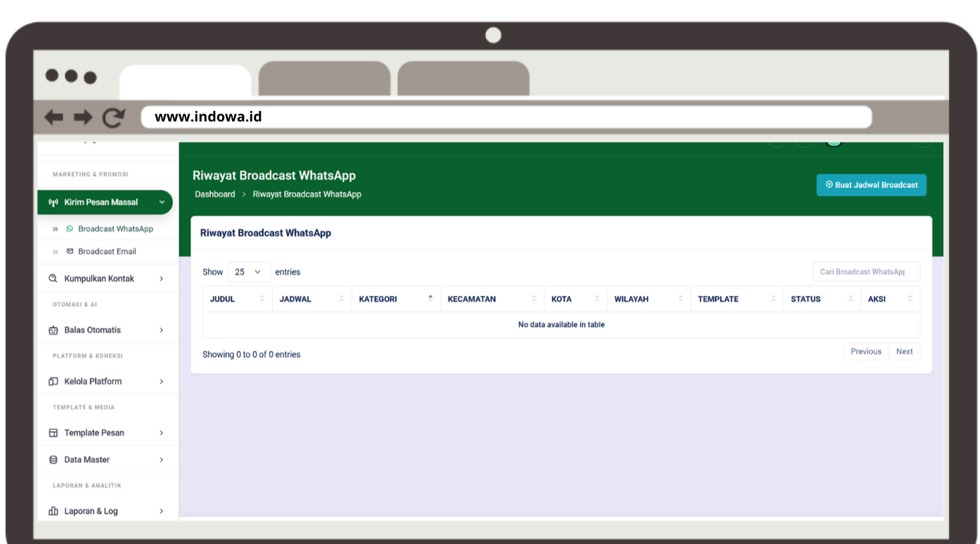Sort table by KOTA column
Viewport: 980px width, 544px height.
(x=576, y=299)
